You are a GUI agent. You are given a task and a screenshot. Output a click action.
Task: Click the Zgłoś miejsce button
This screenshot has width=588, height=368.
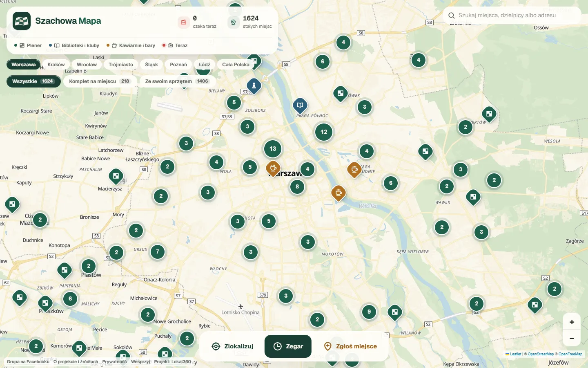[350, 346]
